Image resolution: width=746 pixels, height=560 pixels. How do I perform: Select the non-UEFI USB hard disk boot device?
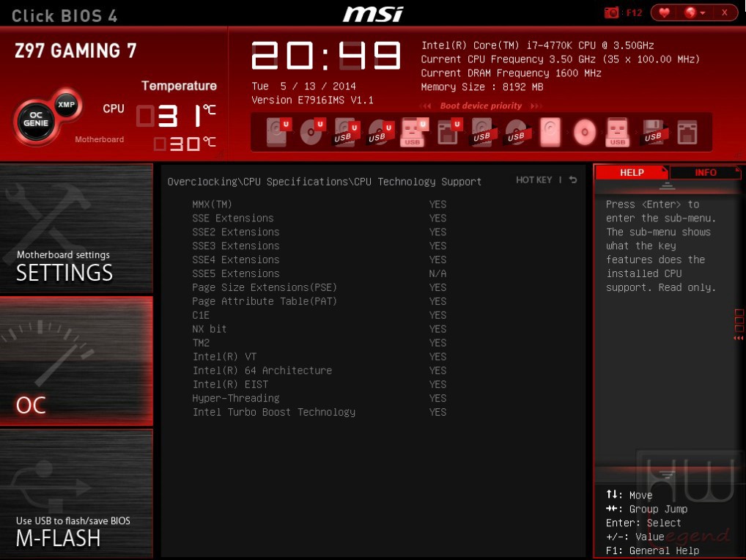[484, 132]
